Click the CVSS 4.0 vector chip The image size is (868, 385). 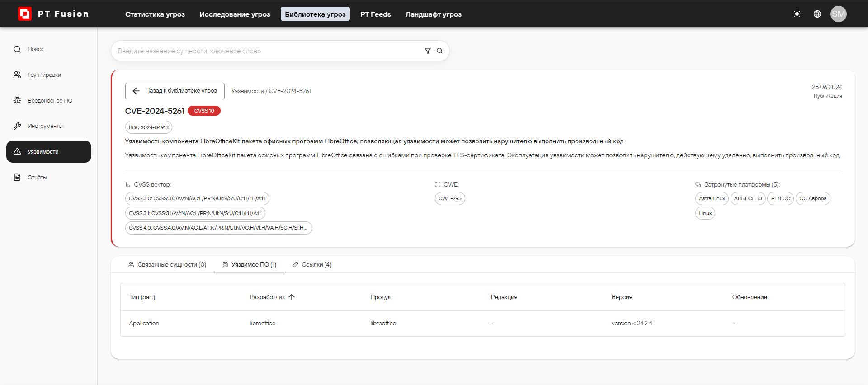point(219,228)
